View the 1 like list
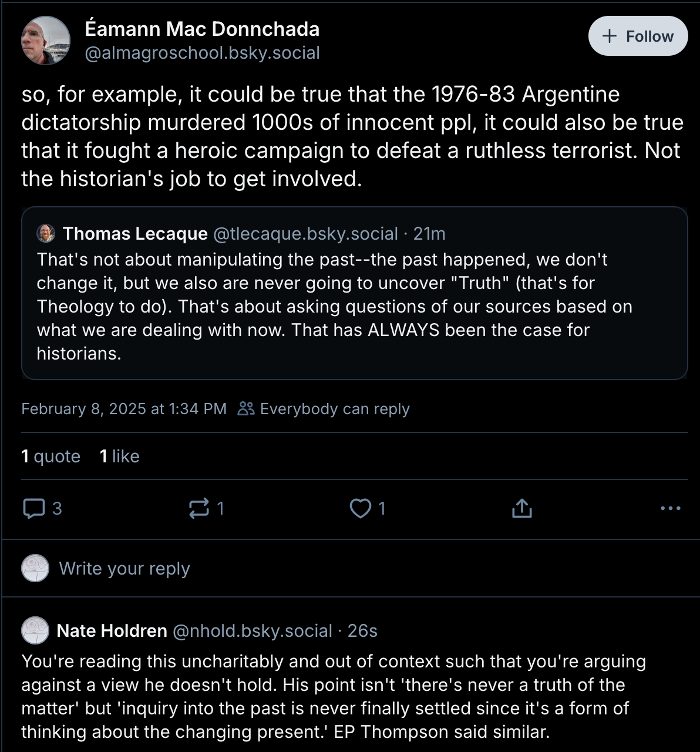The image size is (700, 752). tap(119, 456)
